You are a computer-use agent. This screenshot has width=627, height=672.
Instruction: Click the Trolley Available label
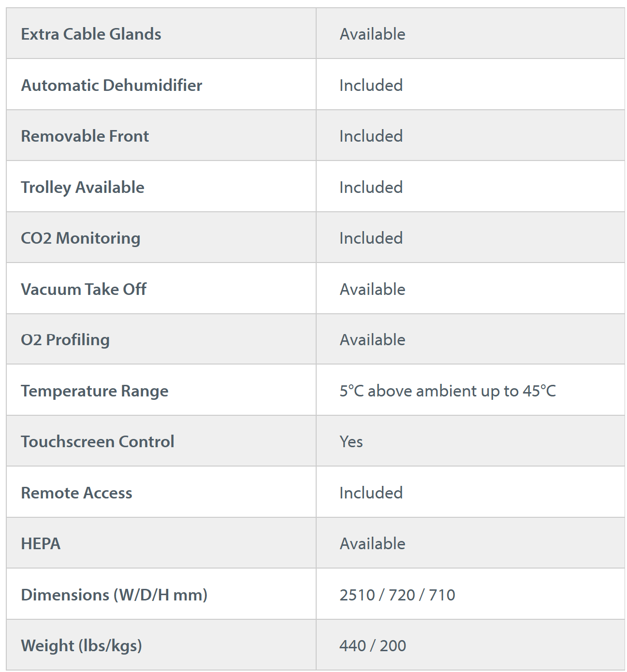click(82, 188)
